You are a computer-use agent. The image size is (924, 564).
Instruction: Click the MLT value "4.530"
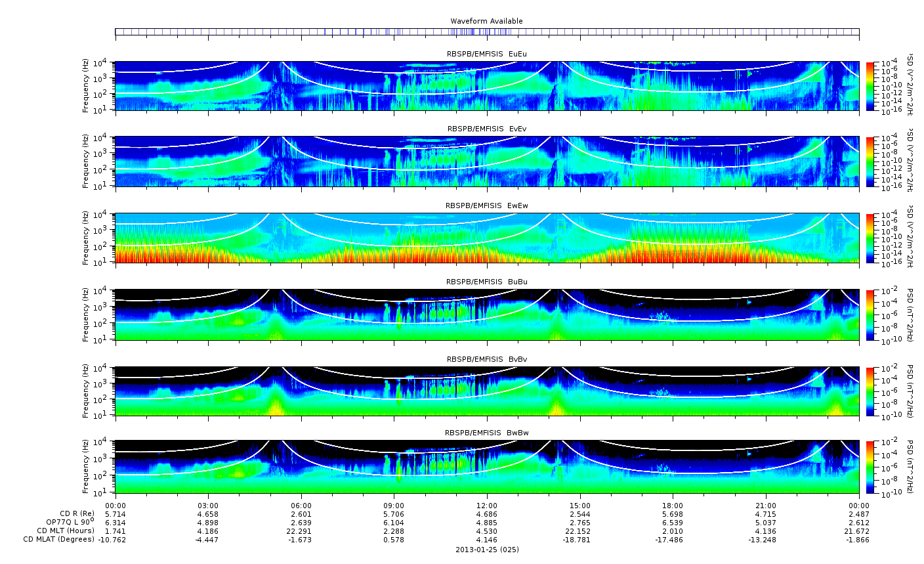[x=487, y=531]
